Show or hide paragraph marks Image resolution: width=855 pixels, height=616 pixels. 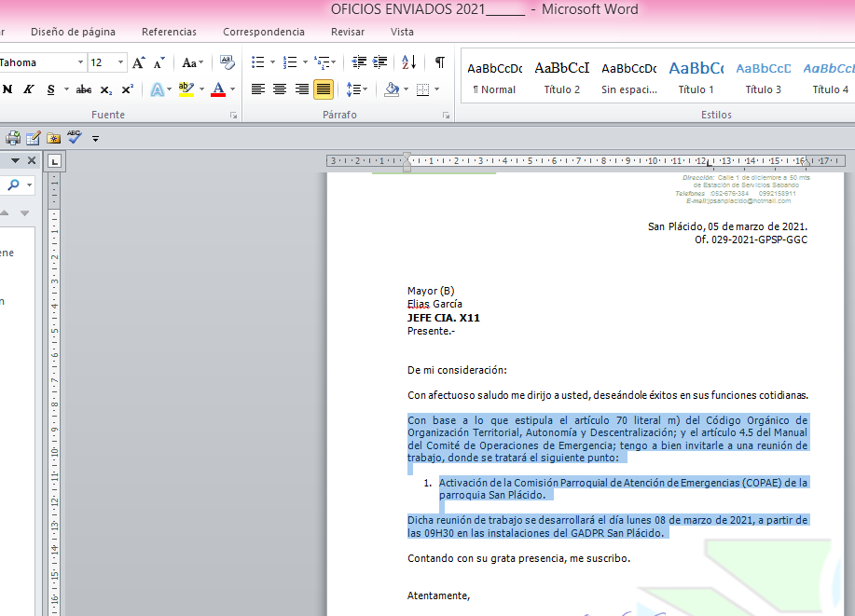439,63
